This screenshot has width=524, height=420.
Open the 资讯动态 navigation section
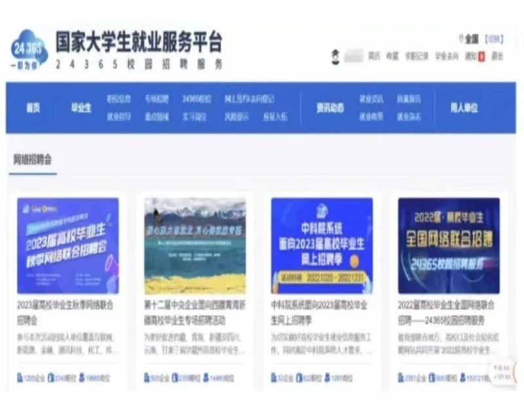pos(329,108)
